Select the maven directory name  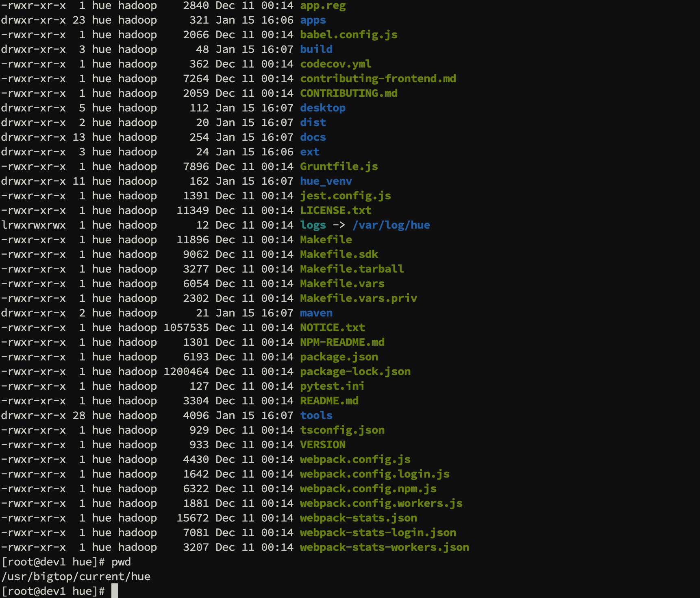point(316,313)
